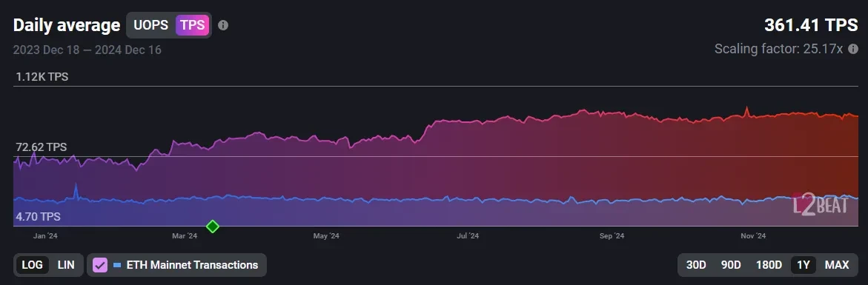Set the chart scale to LOG
868x285 pixels.
coord(32,265)
